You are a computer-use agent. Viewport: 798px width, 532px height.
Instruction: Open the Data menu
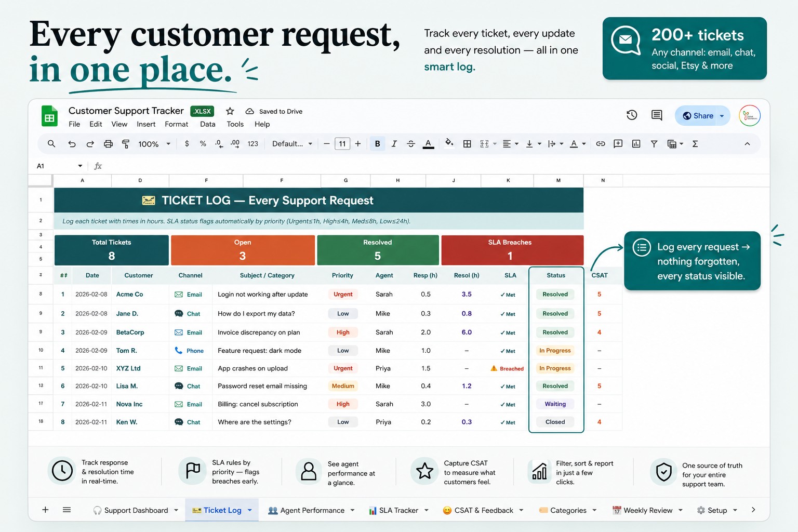click(208, 124)
